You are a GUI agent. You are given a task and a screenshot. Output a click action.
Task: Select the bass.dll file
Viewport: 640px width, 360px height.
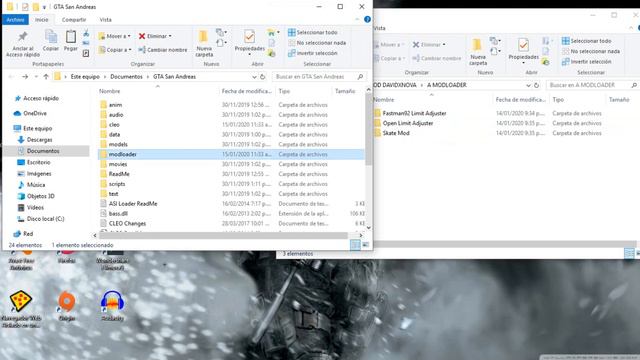(x=118, y=213)
